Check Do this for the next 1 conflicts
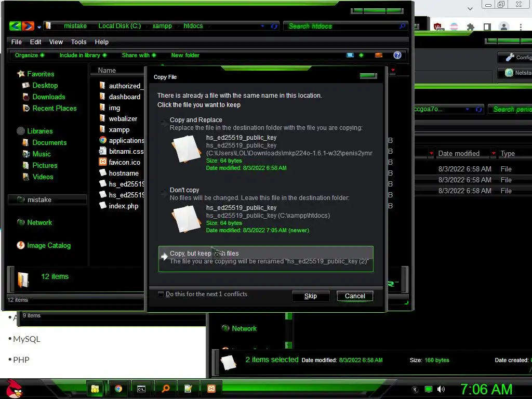Screen dimensions: 532x399 (x=161, y=294)
